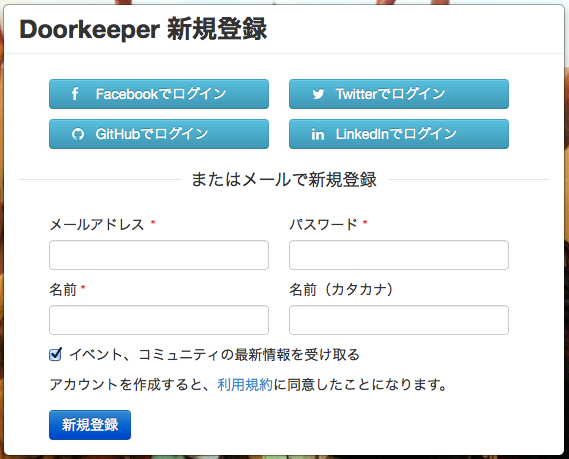
Task: Open the 利用規約 terms link
Action: click(245, 385)
